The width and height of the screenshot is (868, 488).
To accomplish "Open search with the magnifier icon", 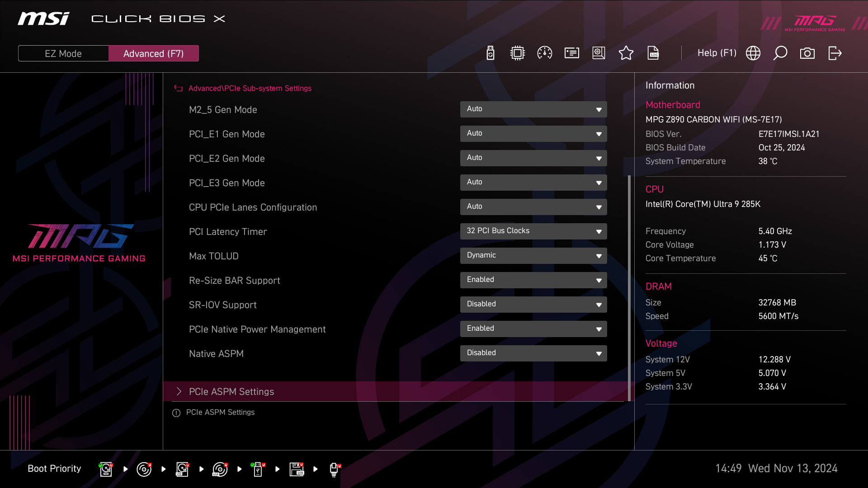I will coord(780,53).
